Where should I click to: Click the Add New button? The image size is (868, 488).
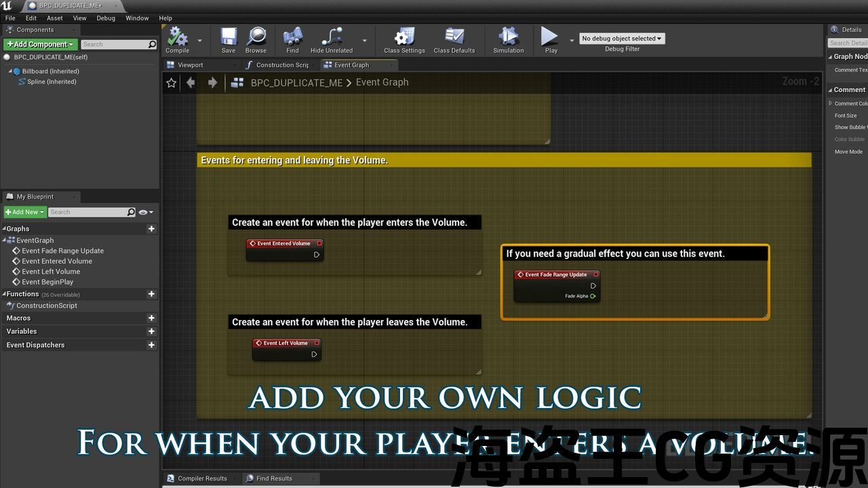[x=25, y=212]
